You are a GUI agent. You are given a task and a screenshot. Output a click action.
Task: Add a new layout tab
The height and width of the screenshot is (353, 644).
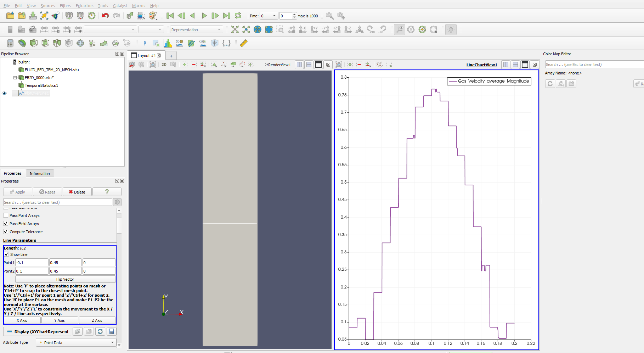[171, 56]
